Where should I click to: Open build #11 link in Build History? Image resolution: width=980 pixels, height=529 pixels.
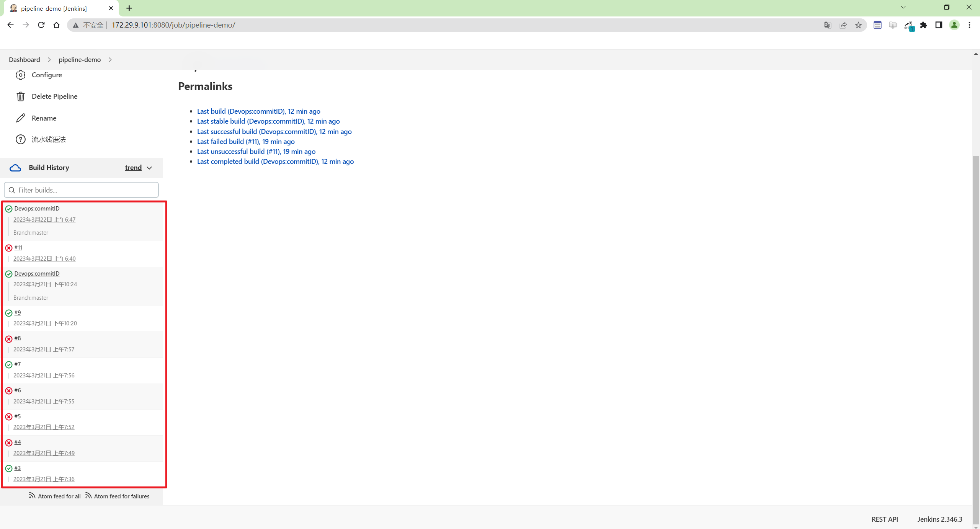click(18, 248)
